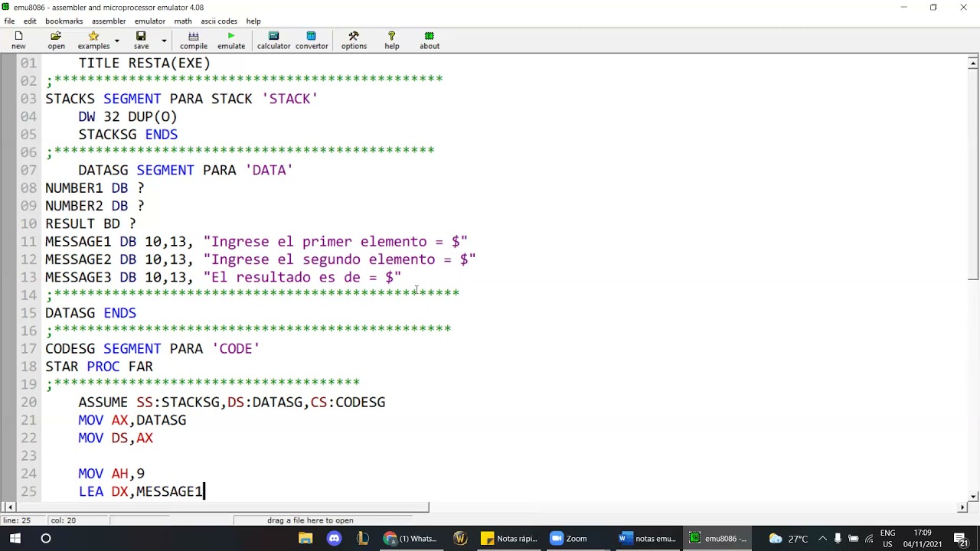Screen dimensions: 980x551
Task: Click 'MOV DS,AX' line
Action: tap(116, 438)
